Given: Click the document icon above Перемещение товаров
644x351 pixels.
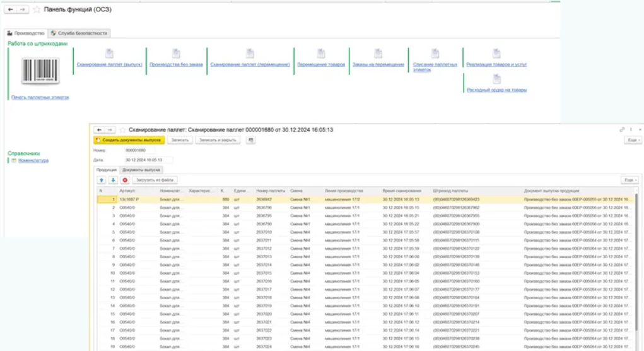Looking at the screenshot, I should 320,54.
